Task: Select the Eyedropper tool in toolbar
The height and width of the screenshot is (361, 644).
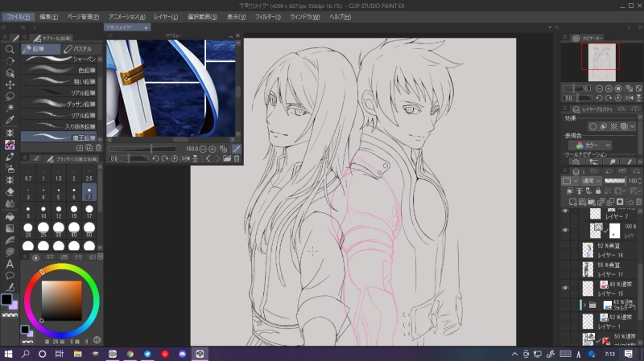Action: [x=10, y=121]
